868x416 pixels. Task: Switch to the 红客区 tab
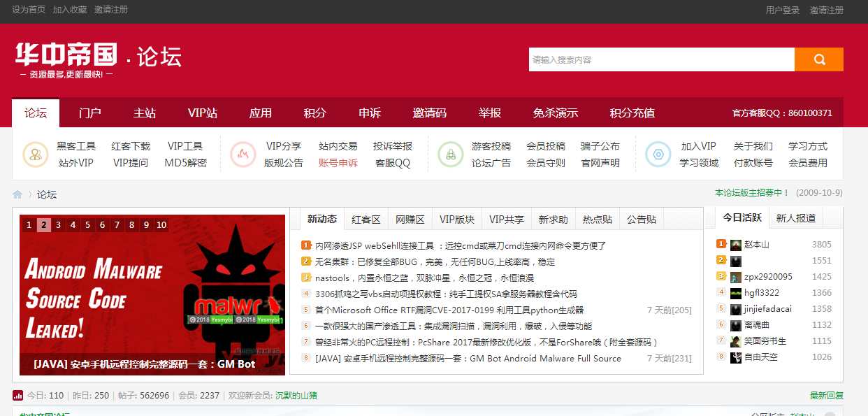(x=366, y=219)
